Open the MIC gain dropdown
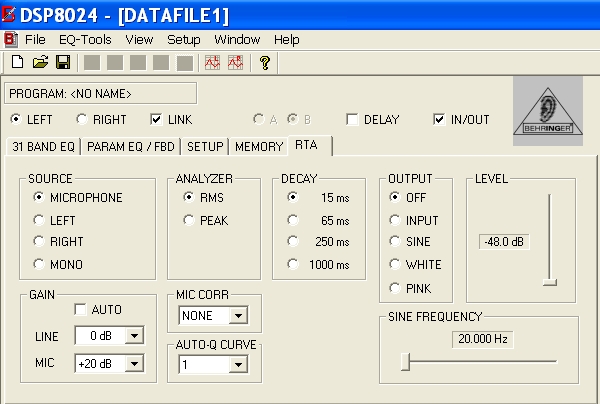 [x=134, y=363]
